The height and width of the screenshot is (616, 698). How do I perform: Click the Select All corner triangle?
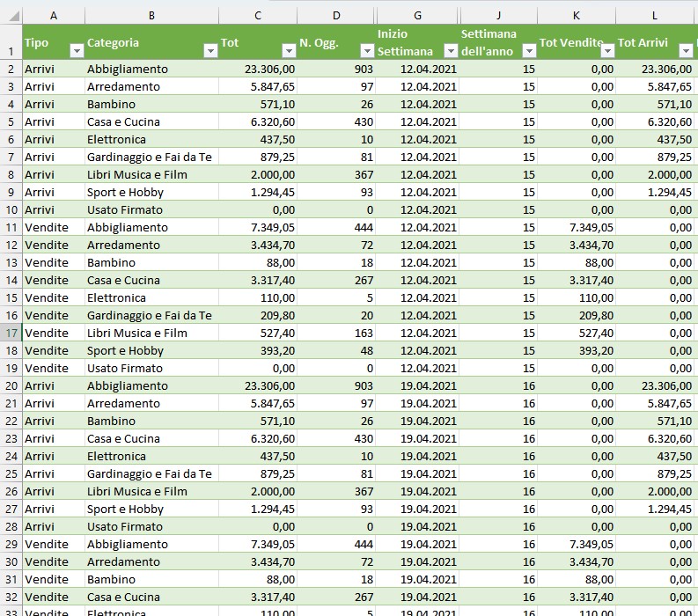14,17
